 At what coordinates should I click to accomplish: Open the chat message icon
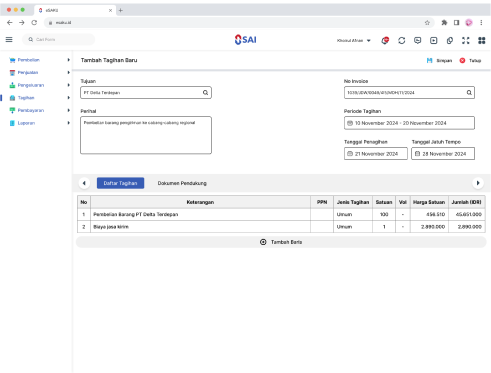point(417,40)
